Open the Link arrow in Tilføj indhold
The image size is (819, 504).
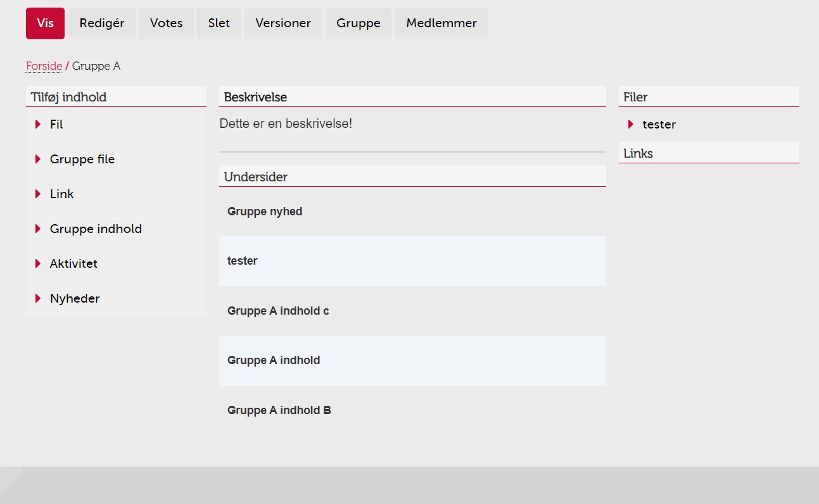[x=39, y=194]
